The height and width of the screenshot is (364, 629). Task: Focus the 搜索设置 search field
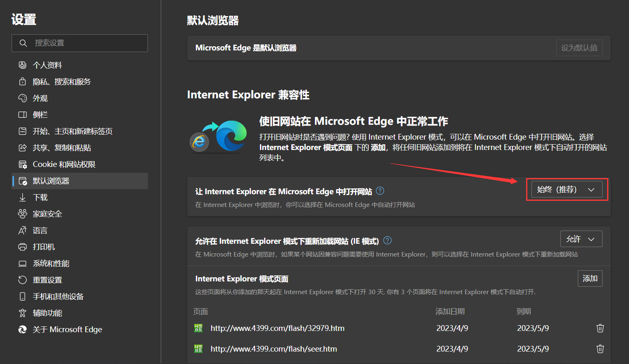pyautogui.click(x=80, y=43)
